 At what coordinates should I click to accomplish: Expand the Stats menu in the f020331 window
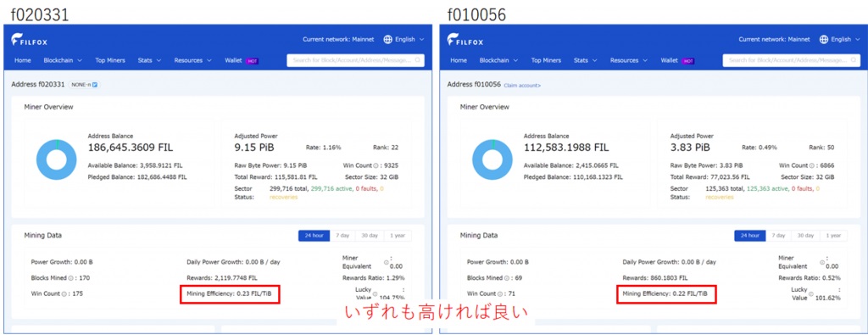click(149, 60)
